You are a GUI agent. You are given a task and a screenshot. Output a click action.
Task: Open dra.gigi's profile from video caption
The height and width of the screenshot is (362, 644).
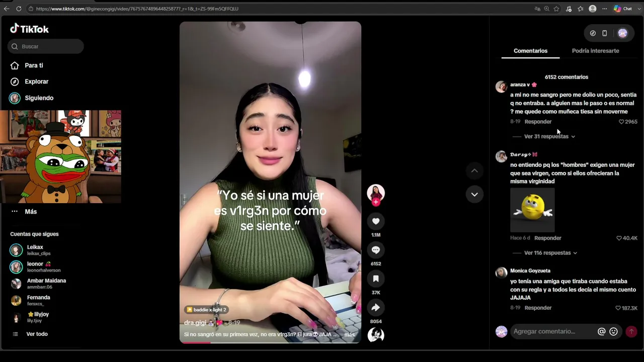[195, 323]
